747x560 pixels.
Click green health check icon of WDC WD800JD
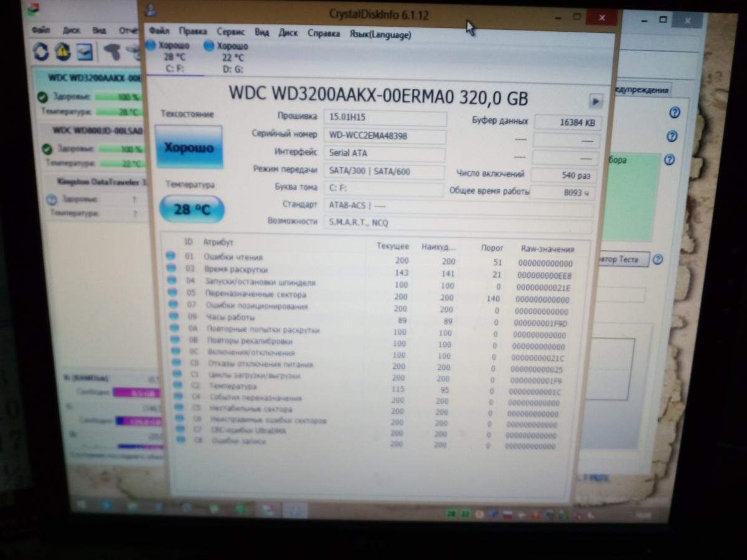pos(46,149)
